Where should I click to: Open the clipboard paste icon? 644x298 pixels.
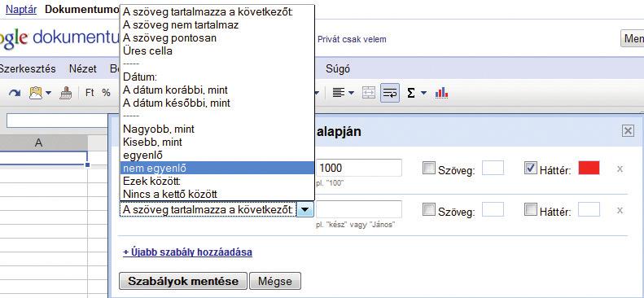(x=36, y=93)
